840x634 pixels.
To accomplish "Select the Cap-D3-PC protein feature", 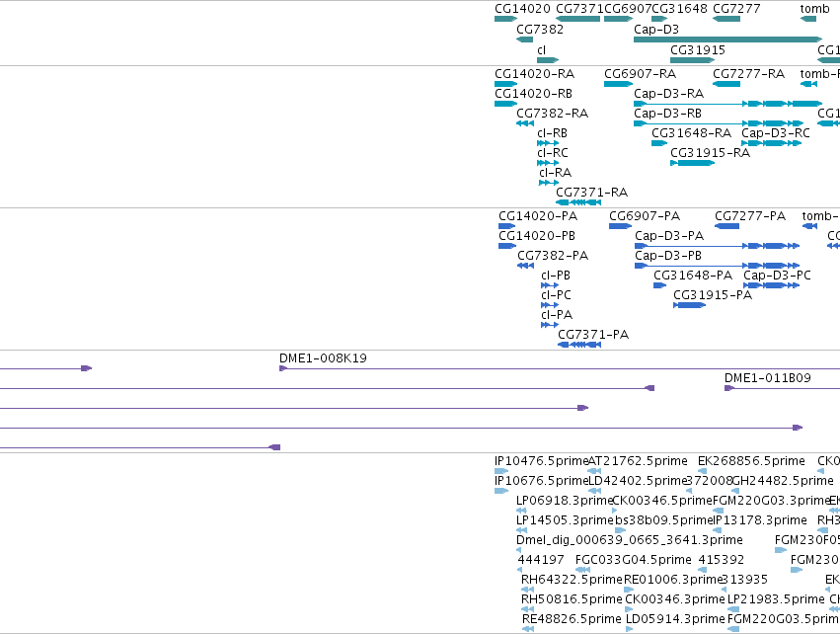I will (772, 285).
